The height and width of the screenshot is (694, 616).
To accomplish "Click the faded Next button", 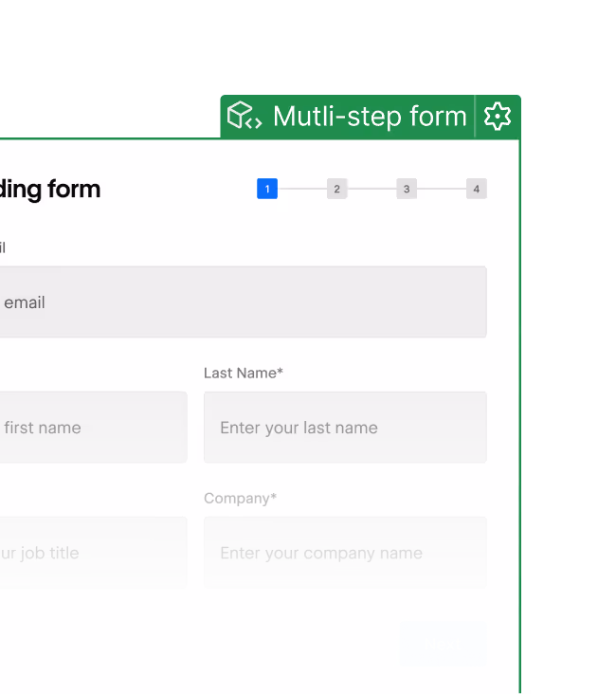I will (x=444, y=643).
